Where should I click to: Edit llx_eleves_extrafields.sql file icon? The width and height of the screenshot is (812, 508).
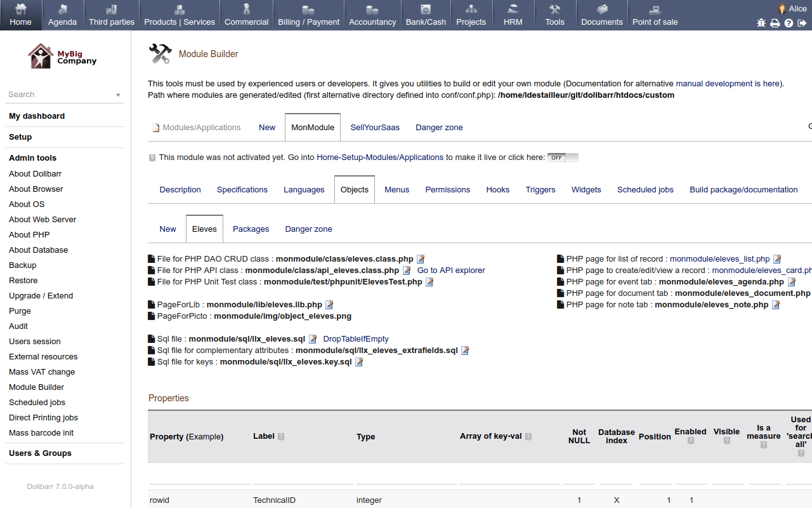point(465,351)
